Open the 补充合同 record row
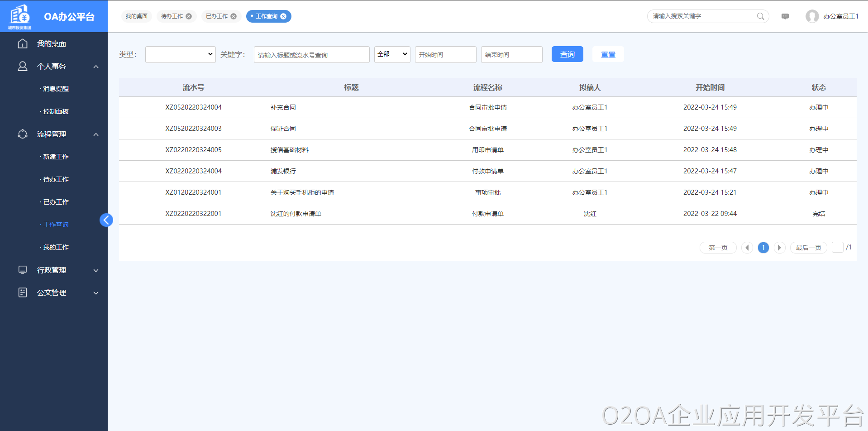Viewport: 868px width, 431px height. pyautogui.click(x=283, y=107)
